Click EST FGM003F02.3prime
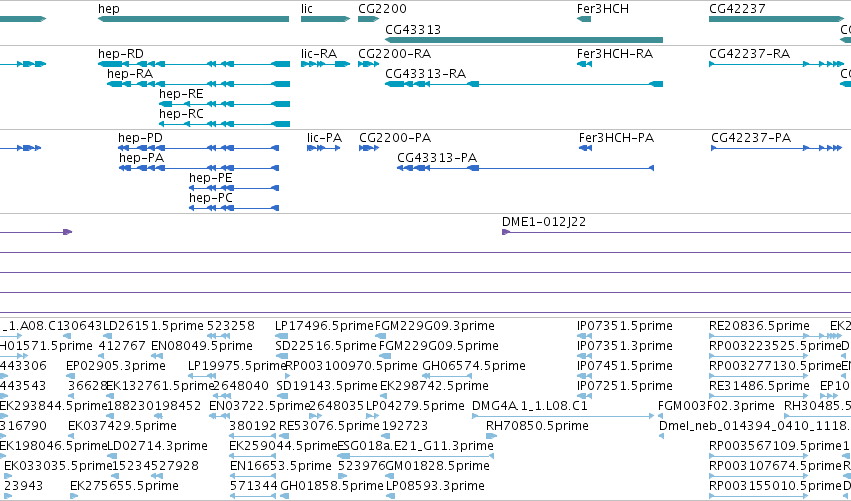This screenshot has height=501, width=851. pos(716,406)
